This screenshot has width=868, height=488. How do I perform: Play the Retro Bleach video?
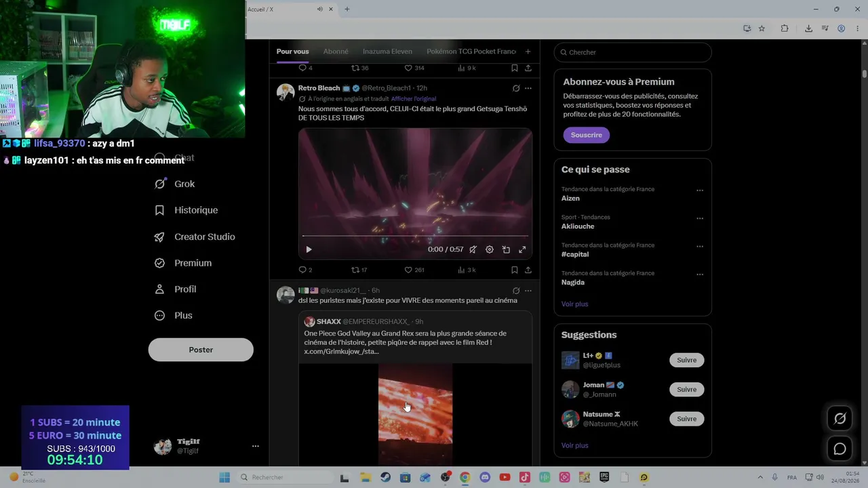point(309,249)
